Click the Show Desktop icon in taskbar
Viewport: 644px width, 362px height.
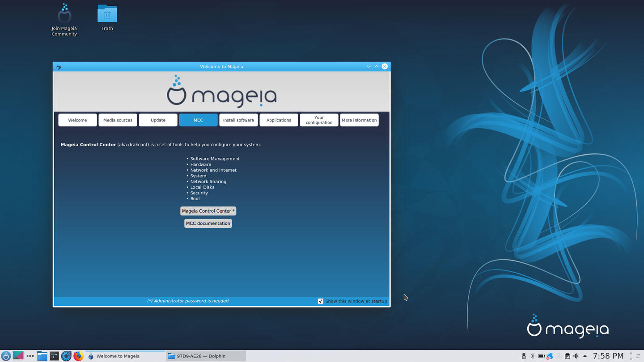coord(18,356)
